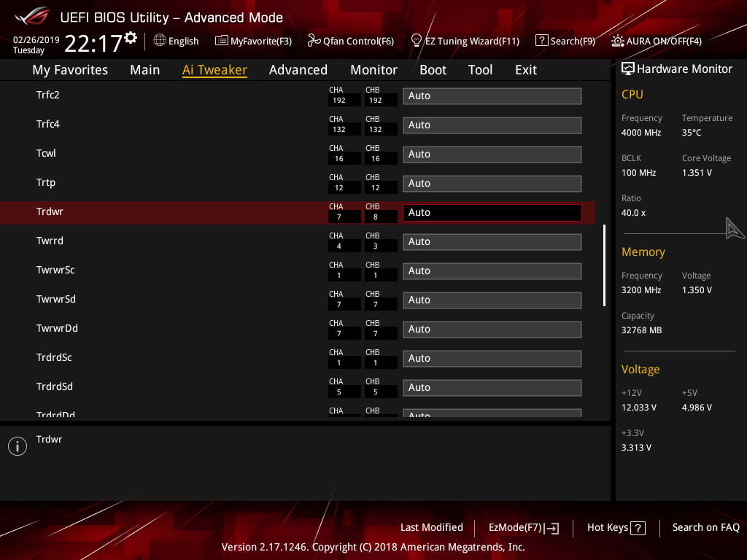
Task: Click the EZ Tuning Wizard bulb icon
Action: pos(416,41)
